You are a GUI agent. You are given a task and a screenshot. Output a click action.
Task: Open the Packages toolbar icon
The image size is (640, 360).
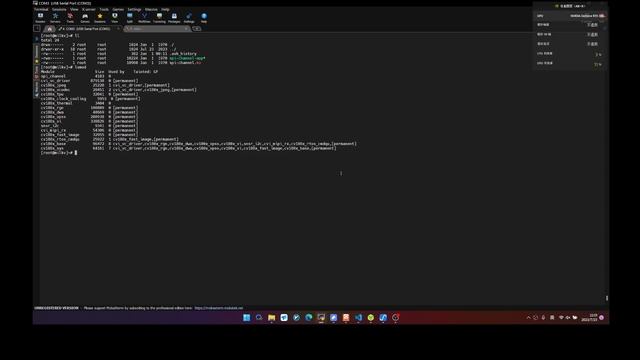pos(174,18)
